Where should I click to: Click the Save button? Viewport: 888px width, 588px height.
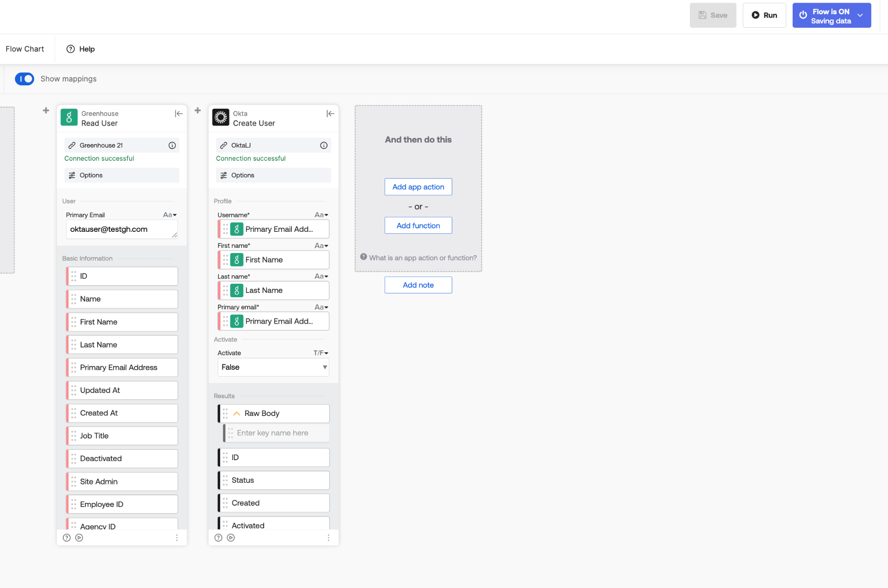pos(713,15)
